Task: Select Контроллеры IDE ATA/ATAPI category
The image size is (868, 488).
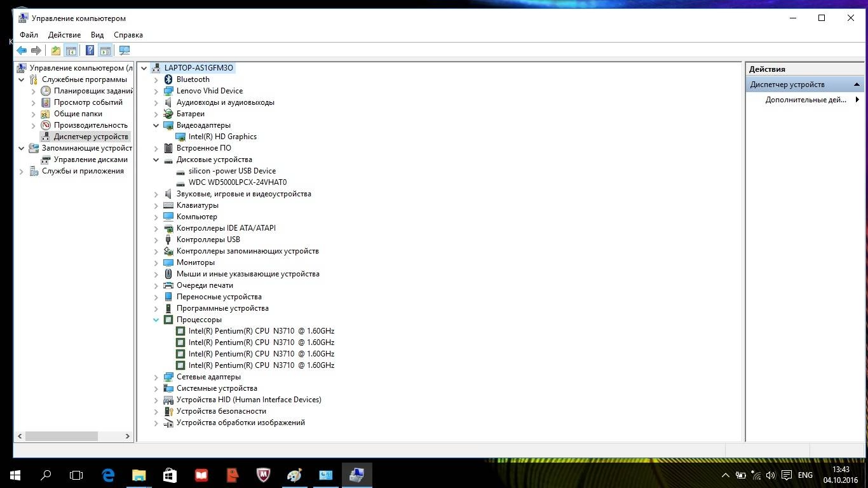Action: coord(226,228)
